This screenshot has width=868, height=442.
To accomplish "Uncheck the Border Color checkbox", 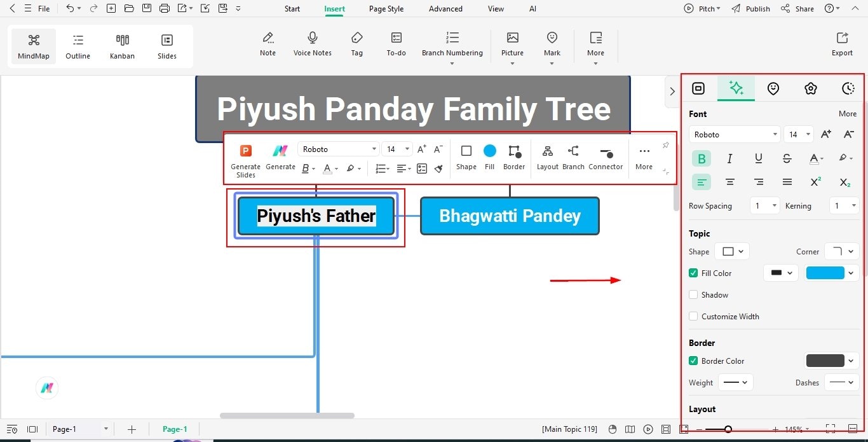I will click(693, 361).
